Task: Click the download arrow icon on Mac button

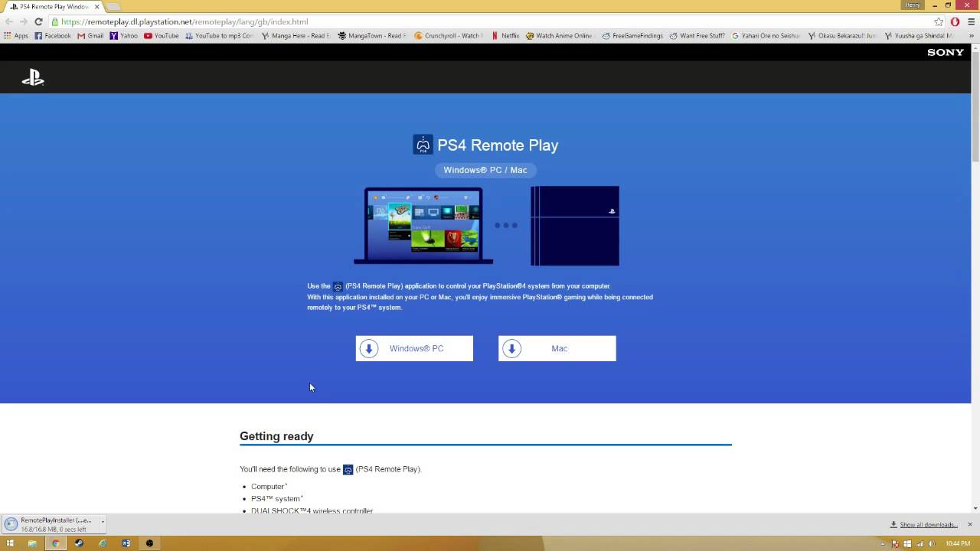Action: 511,348
